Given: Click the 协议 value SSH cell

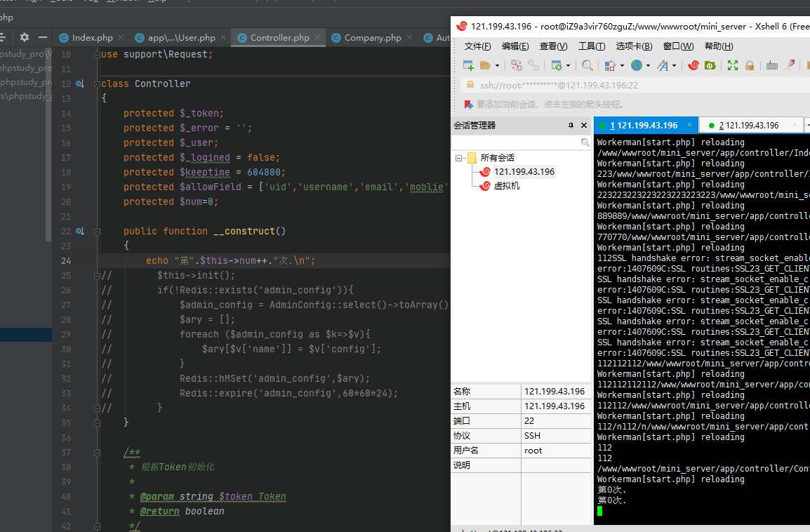Looking at the screenshot, I should [556, 436].
